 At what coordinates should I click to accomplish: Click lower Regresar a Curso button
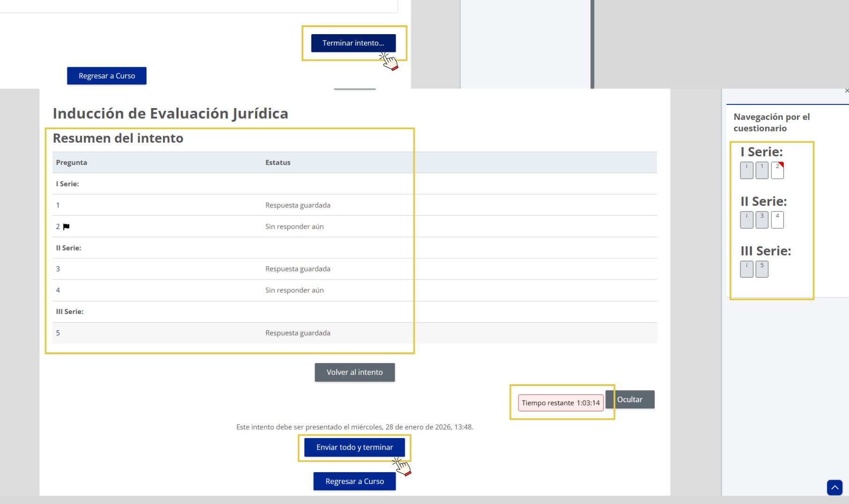pyautogui.click(x=354, y=482)
